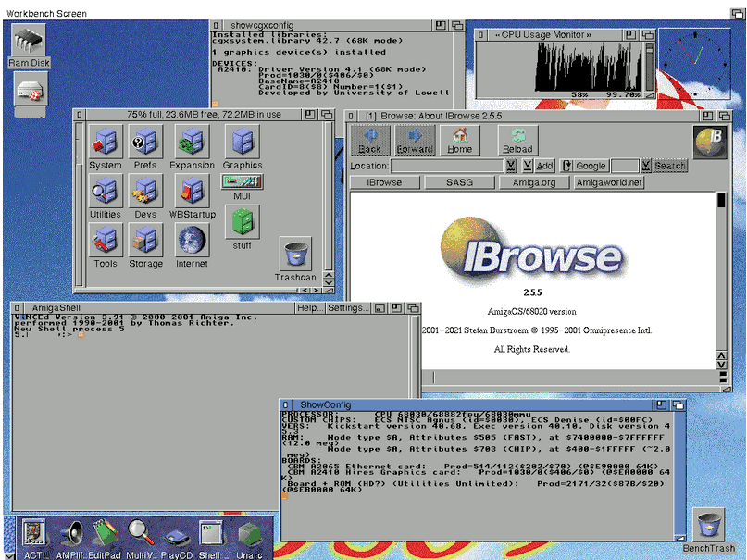The image size is (747, 560).
Task: Click the Amiga.org fastlink button
Action: pos(533,182)
